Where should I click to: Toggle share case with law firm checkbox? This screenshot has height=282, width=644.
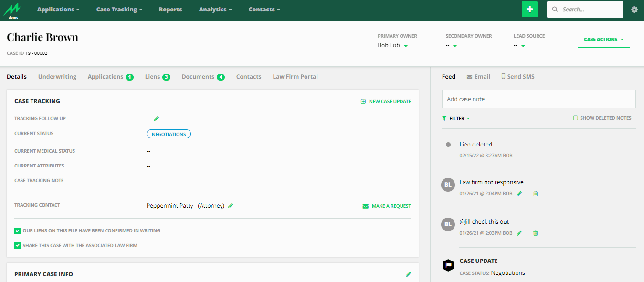(18, 246)
